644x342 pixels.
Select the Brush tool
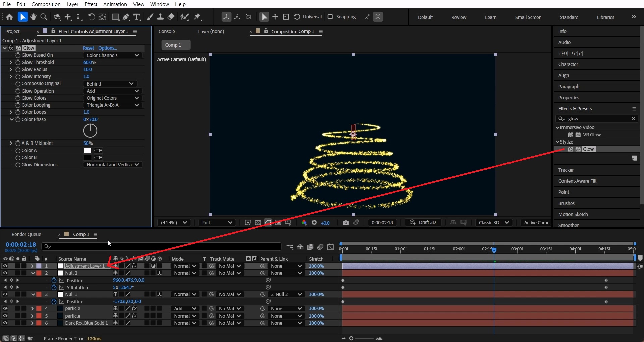coord(150,17)
